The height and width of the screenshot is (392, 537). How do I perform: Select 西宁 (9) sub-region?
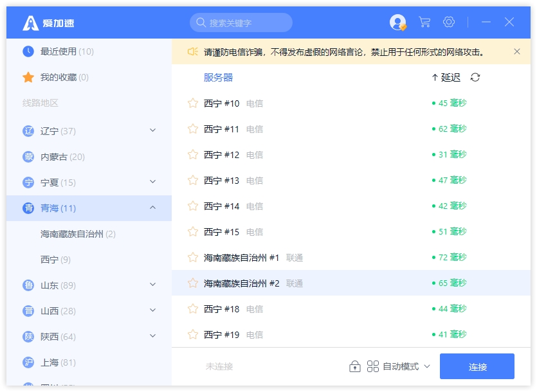[89, 260]
